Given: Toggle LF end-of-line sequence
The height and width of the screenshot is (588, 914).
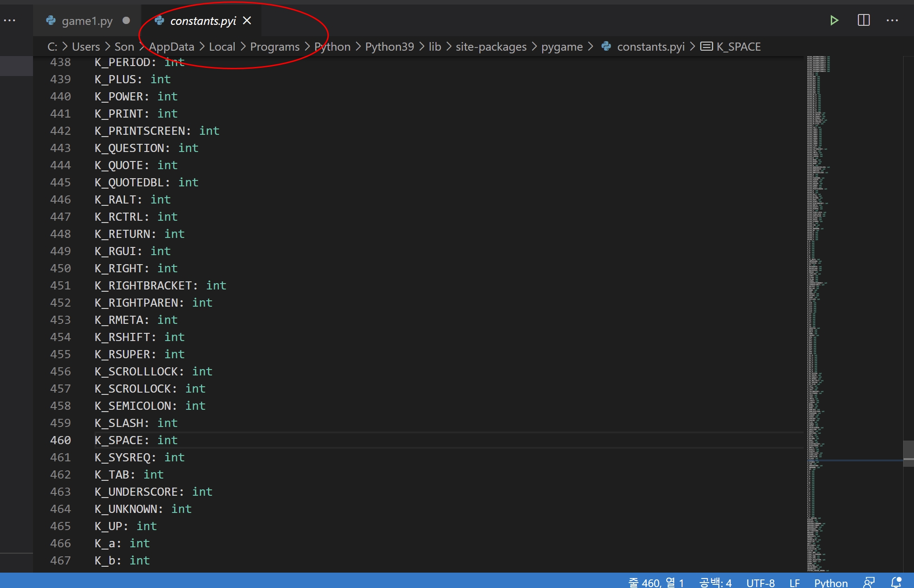Looking at the screenshot, I should pos(795,583).
